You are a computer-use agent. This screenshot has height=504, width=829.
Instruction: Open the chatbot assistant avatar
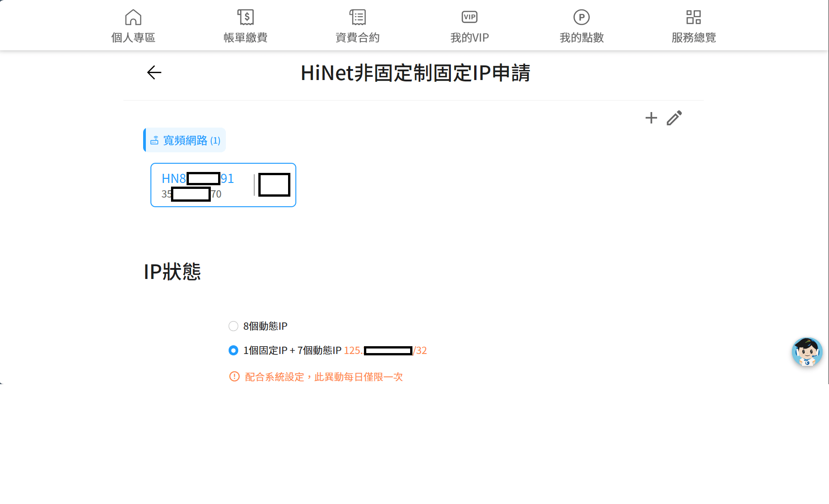pos(806,352)
